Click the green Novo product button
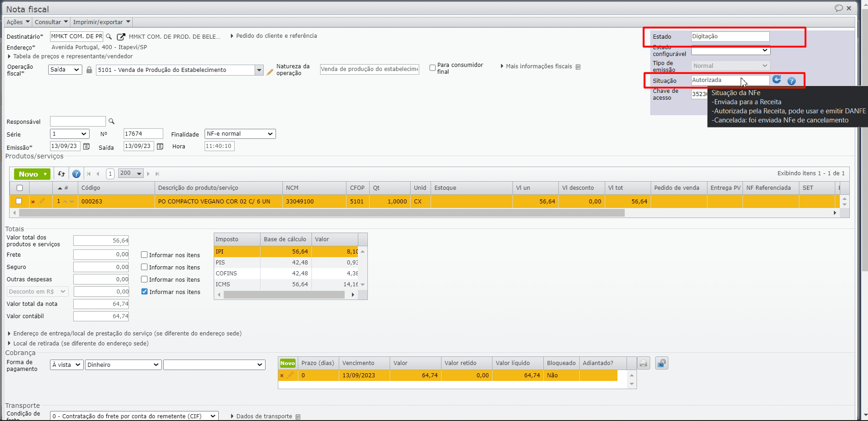 click(x=33, y=174)
